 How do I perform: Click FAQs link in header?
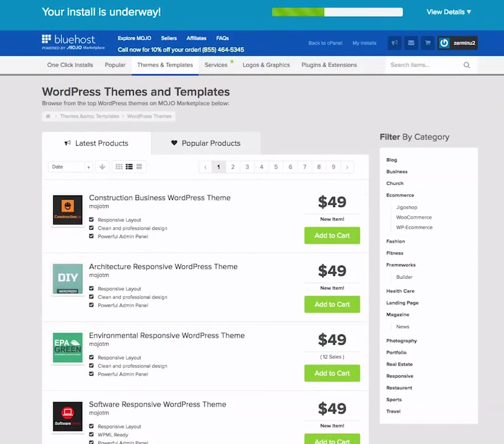click(x=223, y=38)
